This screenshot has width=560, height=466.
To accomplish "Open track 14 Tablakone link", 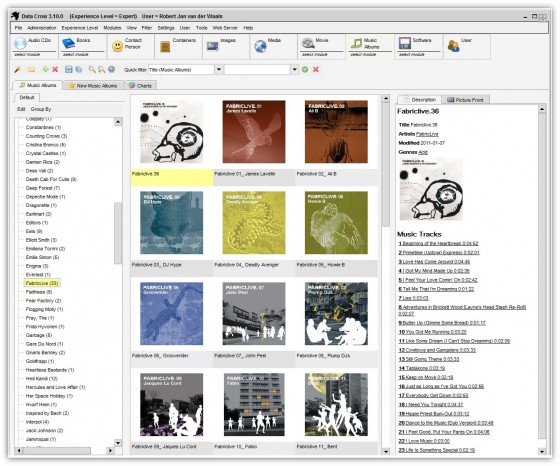I will [421, 368].
